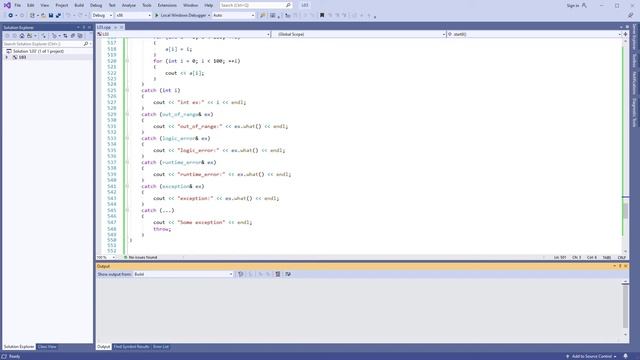Image resolution: width=640 pixels, height=360 pixels.
Task: Click the Live Share feedback icon at top right
Action: coord(631,16)
